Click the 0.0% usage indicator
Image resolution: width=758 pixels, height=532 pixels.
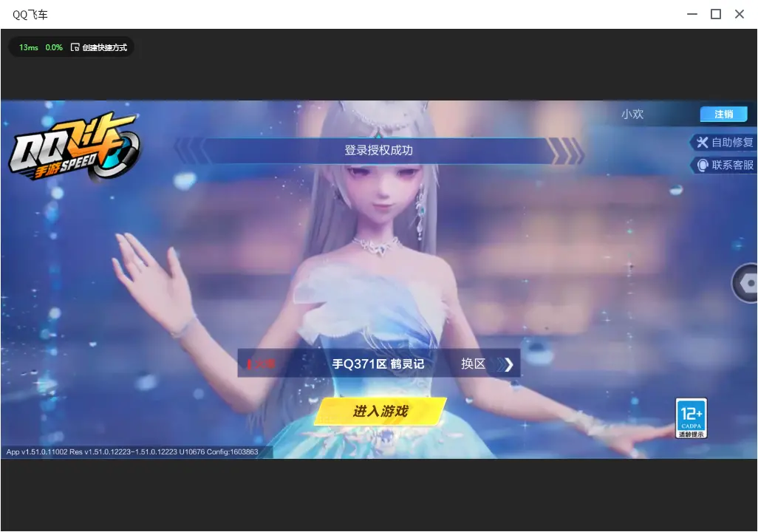(x=54, y=47)
